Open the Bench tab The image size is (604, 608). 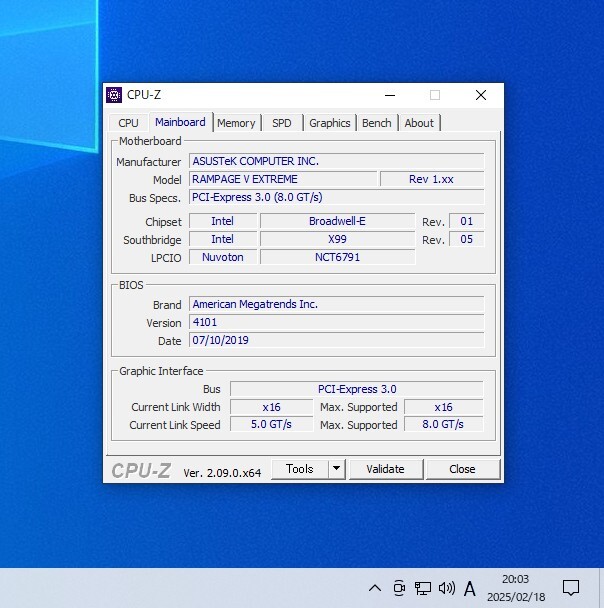click(376, 123)
